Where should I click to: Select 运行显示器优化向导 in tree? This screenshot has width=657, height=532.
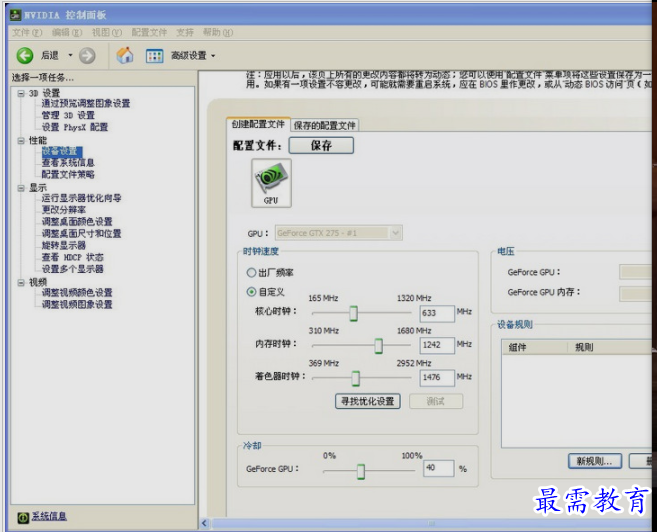click(x=81, y=198)
